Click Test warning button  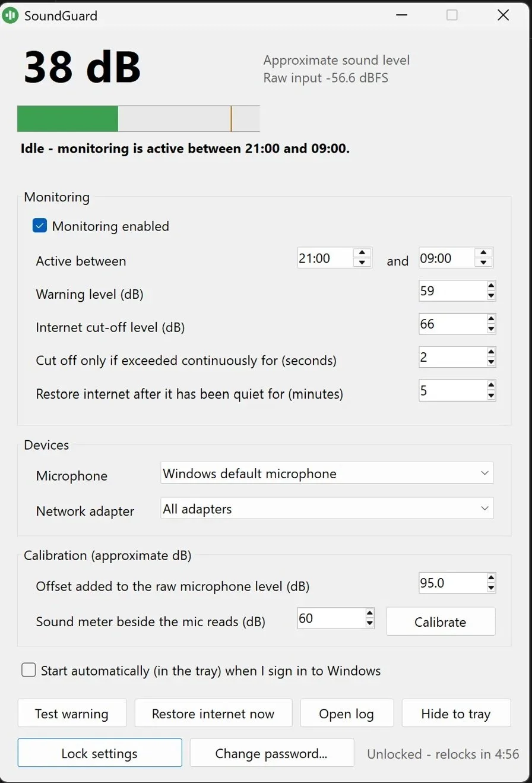point(72,713)
